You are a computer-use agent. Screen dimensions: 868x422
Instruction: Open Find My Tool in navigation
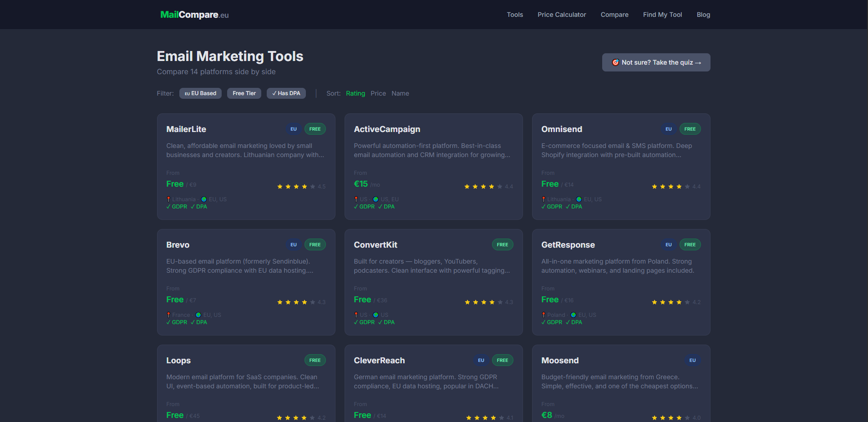point(662,15)
